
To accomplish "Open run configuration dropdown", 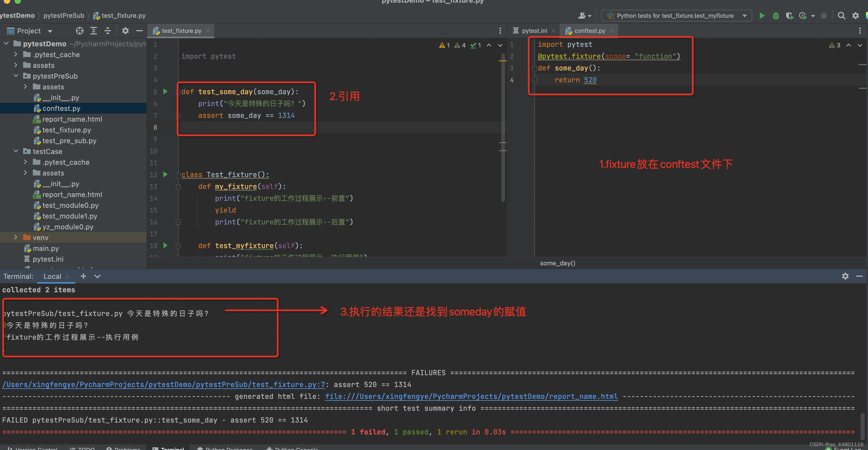I will [x=745, y=16].
